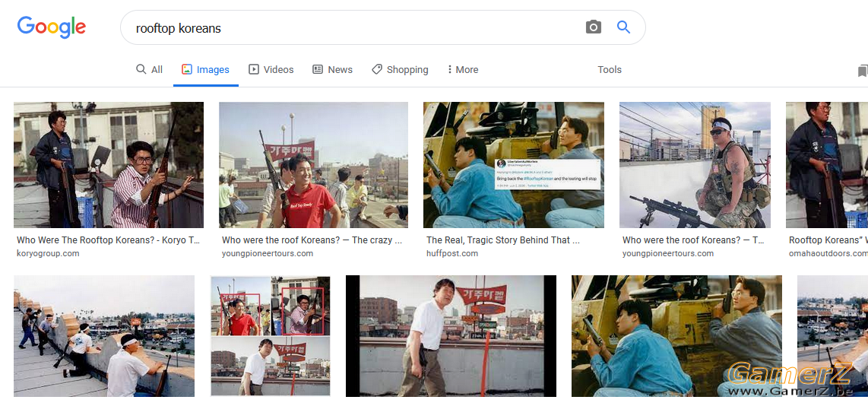Click 'Who Were The Rooftop Koreans? - Koryo T...' title
868x403 pixels.
tap(109, 240)
